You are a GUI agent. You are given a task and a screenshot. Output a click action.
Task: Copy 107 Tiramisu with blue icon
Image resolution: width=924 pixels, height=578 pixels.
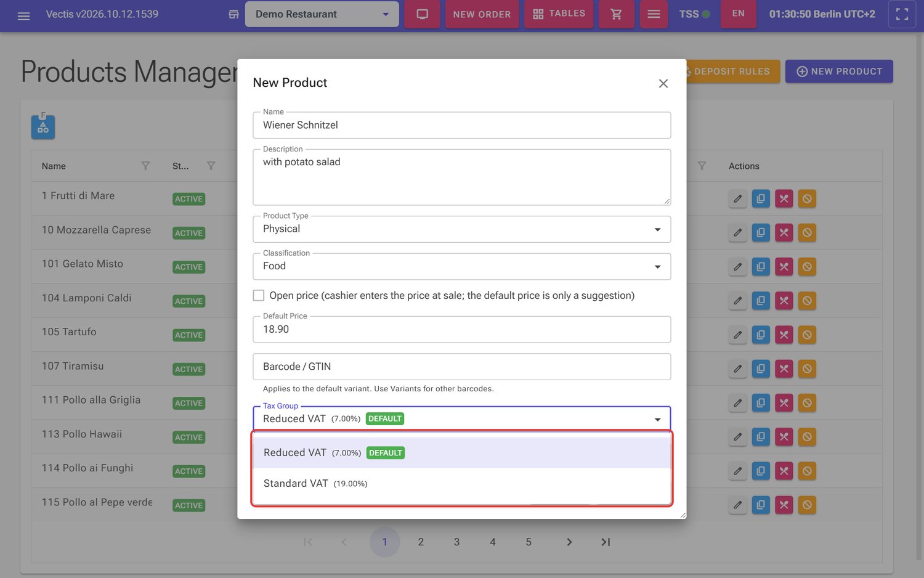coord(761,369)
